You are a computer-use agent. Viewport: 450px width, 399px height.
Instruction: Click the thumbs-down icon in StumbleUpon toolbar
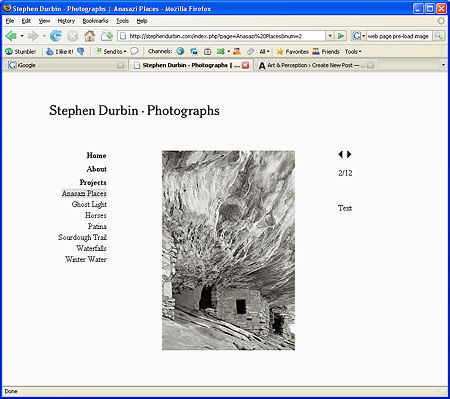81,51
